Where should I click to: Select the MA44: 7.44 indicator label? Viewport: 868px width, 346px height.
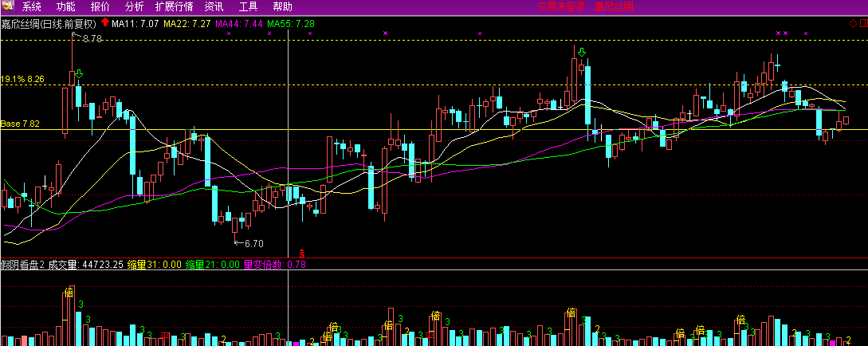239,24
